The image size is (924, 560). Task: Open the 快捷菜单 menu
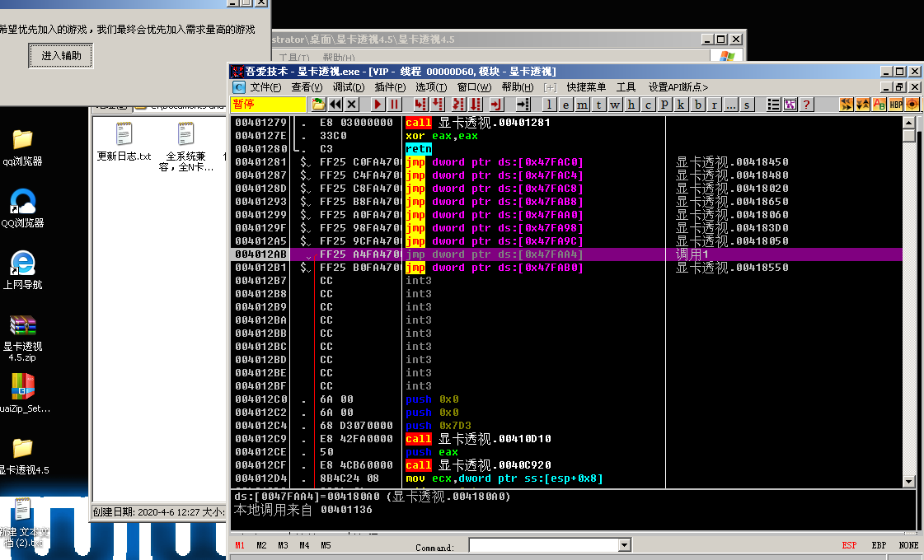click(586, 87)
